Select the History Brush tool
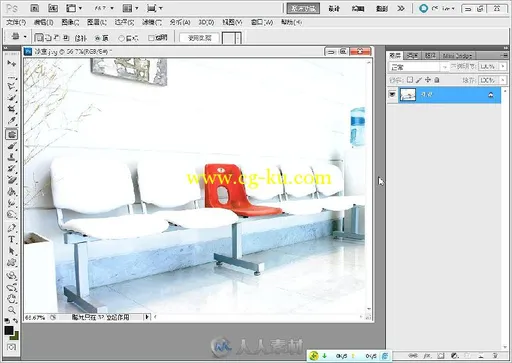This screenshot has width=512, height=363. pos(12,169)
